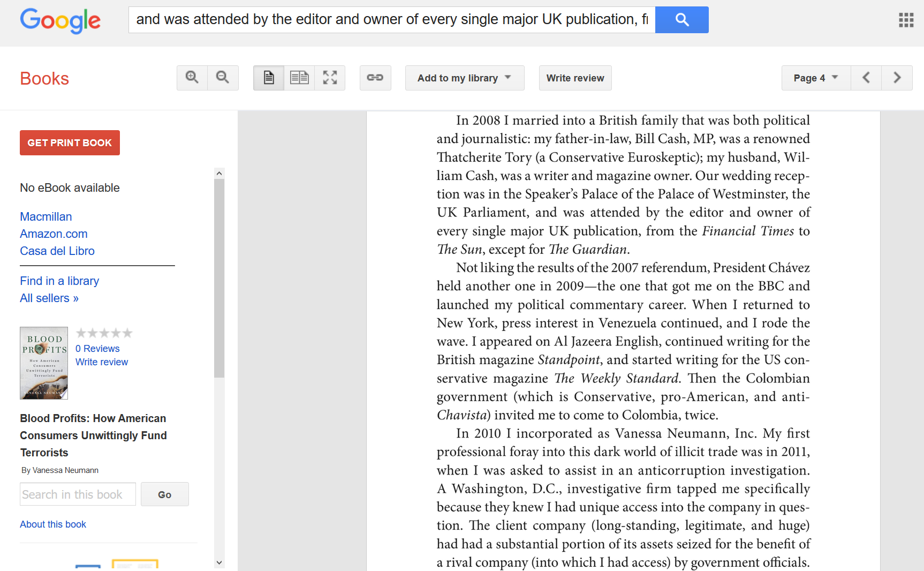Open the 0 Reviews link
The image size is (924, 571).
(x=97, y=349)
